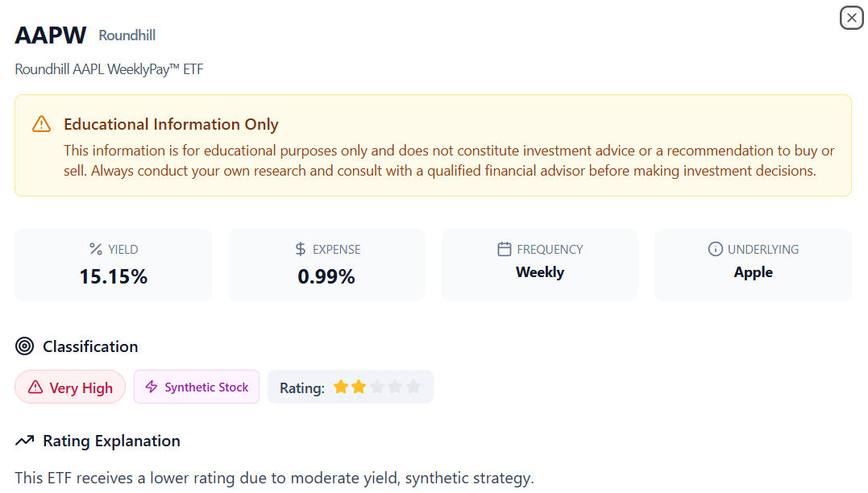Select the Synthetic Stock classification badge

[x=197, y=387]
